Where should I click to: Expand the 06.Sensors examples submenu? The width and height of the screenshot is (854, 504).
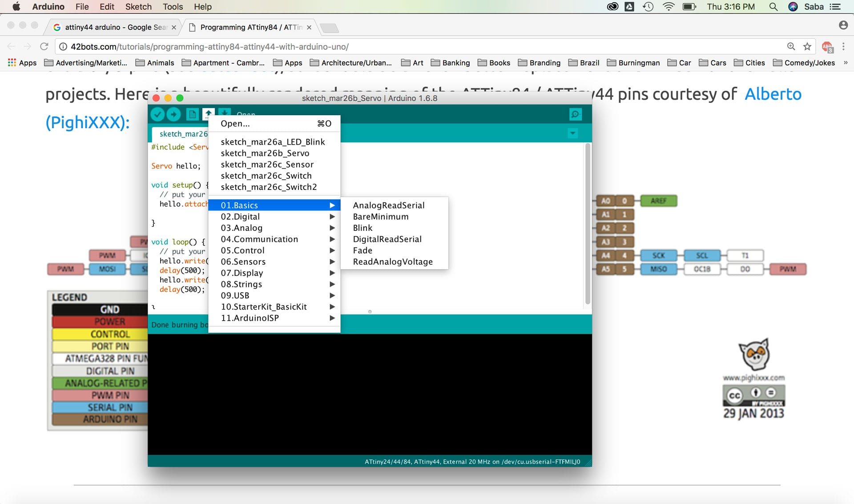[274, 262]
